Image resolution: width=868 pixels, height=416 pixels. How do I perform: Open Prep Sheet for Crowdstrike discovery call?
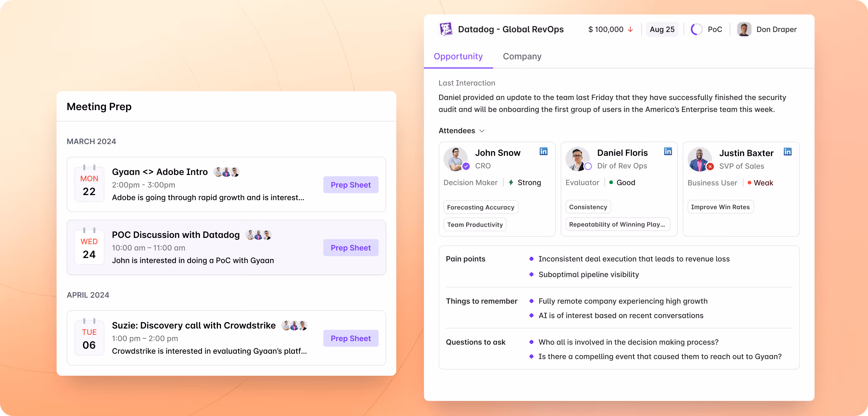(350, 339)
